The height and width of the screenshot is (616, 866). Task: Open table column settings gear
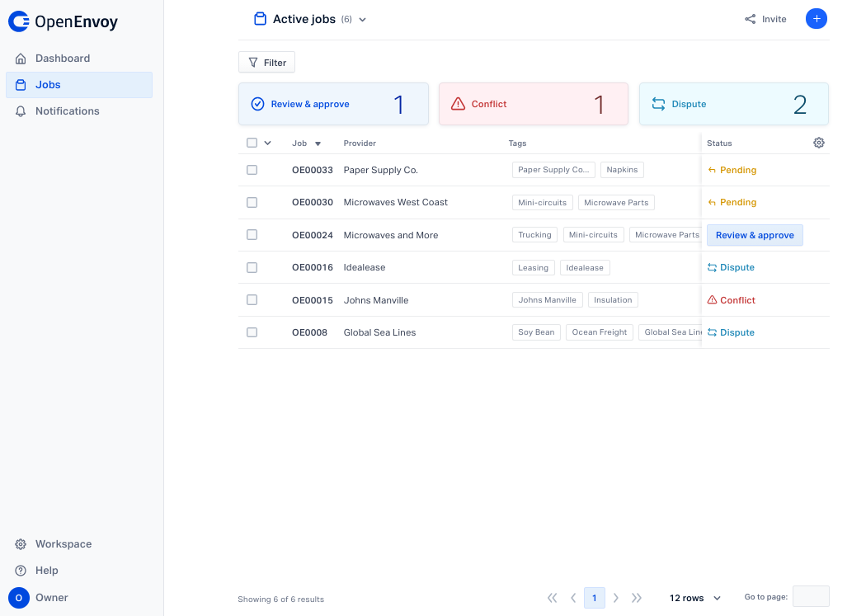pos(819,143)
